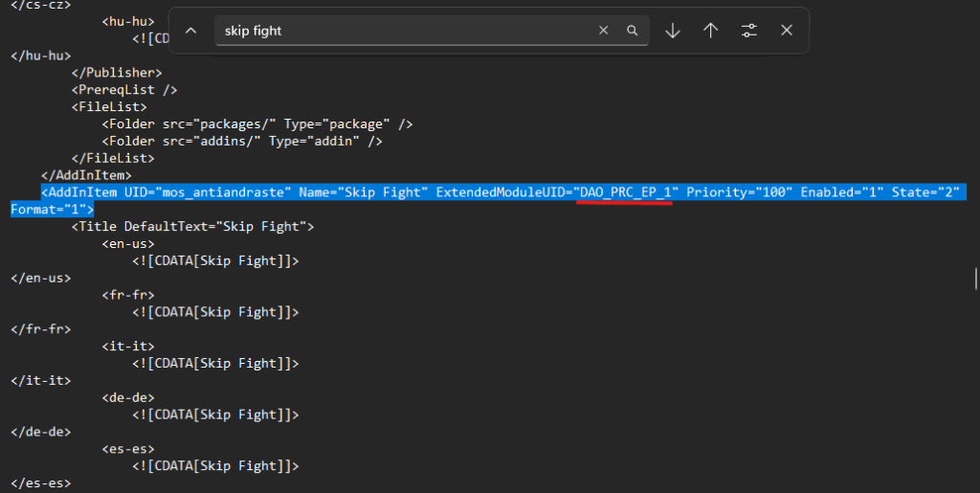
Task: Open the find options sliders icon
Action: point(749,31)
